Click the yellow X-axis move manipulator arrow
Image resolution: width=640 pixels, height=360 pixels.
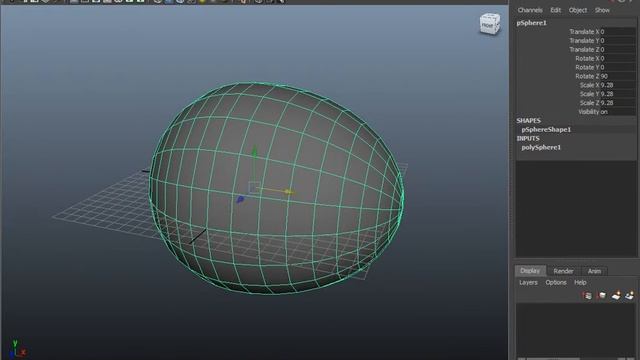pyautogui.click(x=288, y=191)
